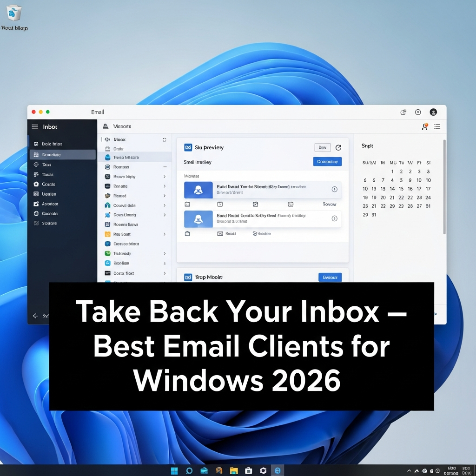Open the highlighted email app in the taskbar
The height and width of the screenshot is (476, 476).
278,470
